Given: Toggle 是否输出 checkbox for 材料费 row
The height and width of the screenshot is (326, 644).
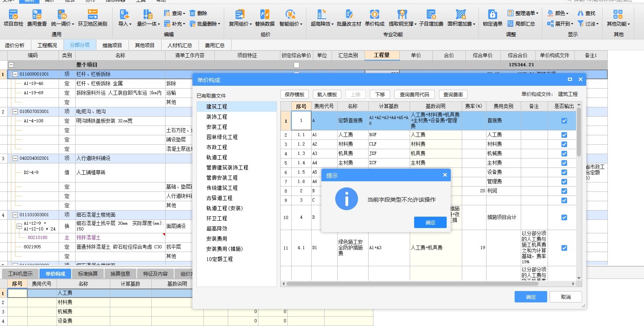Looking at the screenshot, I should point(564,144).
